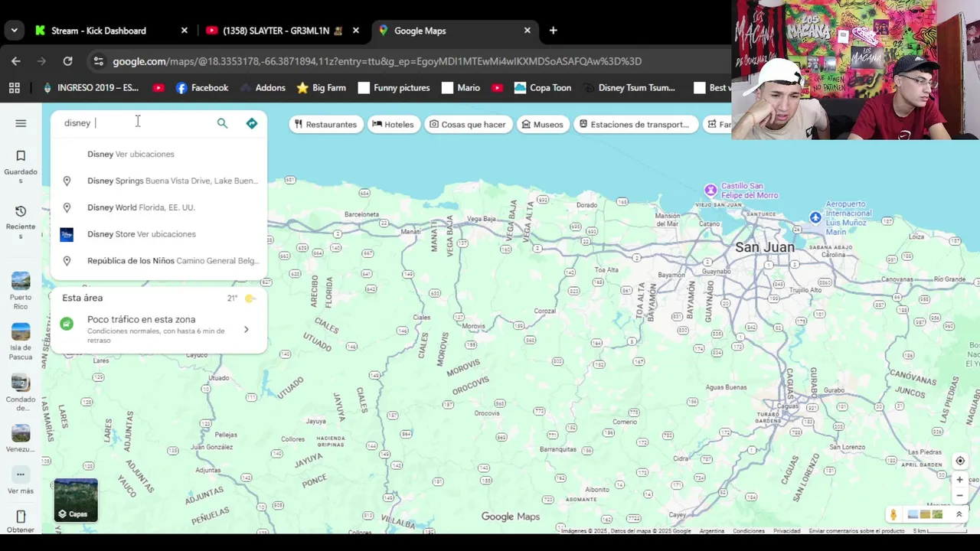
Task: Open the Recientes sidebar item
Action: click(x=21, y=222)
